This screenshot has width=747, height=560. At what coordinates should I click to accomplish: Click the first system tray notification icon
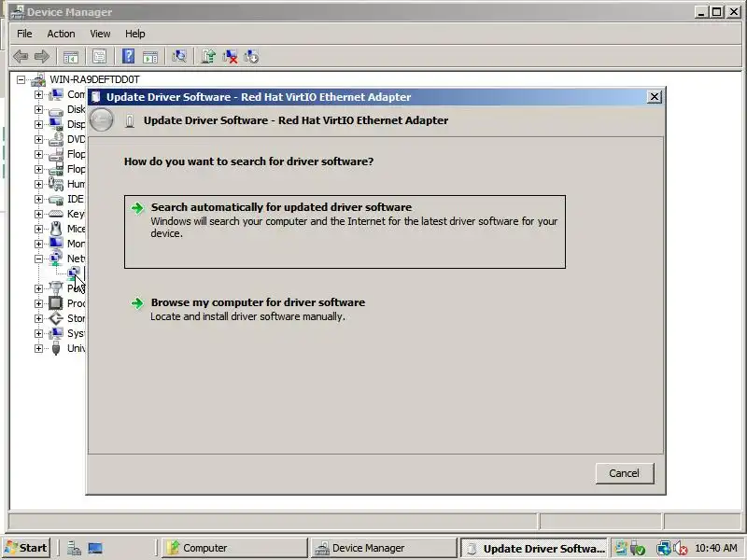(620, 548)
